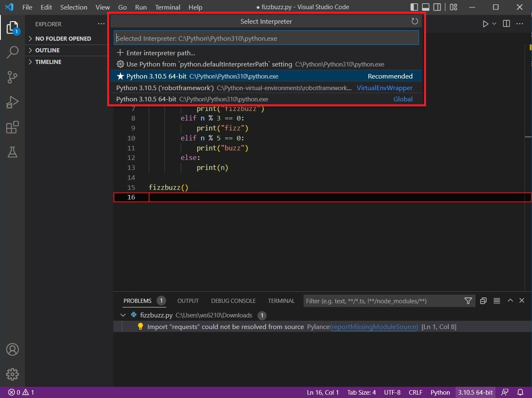The width and height of the screenshot is (532, 398).
Task: Open the Manage gear icon
Action: (x=12, y=374)
